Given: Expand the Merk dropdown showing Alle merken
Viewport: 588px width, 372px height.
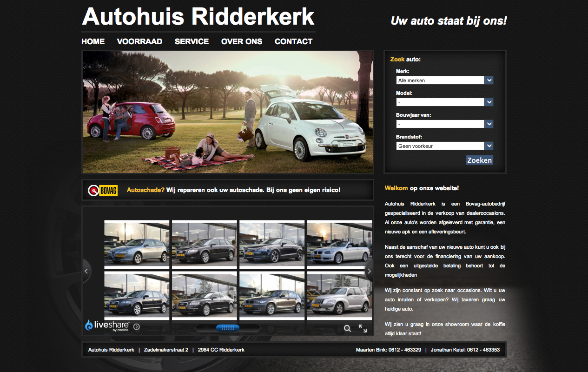Looking at the screenshot, I should [x=444, y=80].
